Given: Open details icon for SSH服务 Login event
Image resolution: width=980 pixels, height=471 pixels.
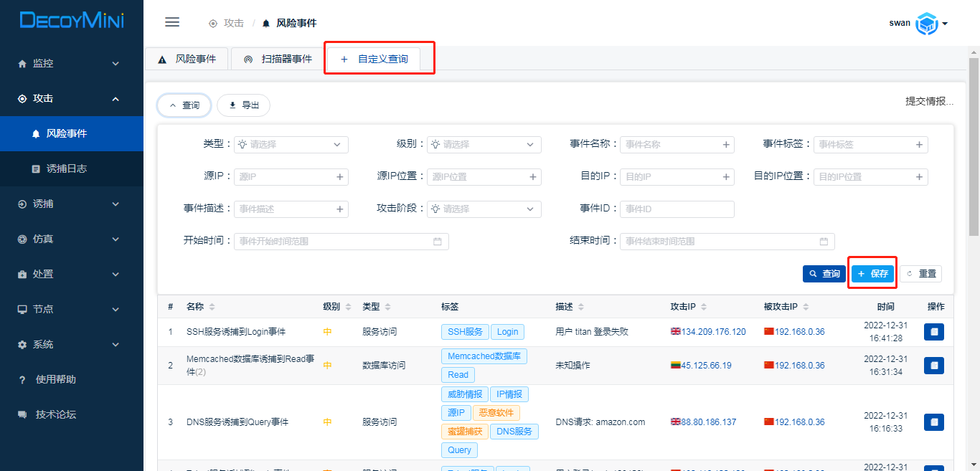Looking at the screenshot, I should (933, 332).
